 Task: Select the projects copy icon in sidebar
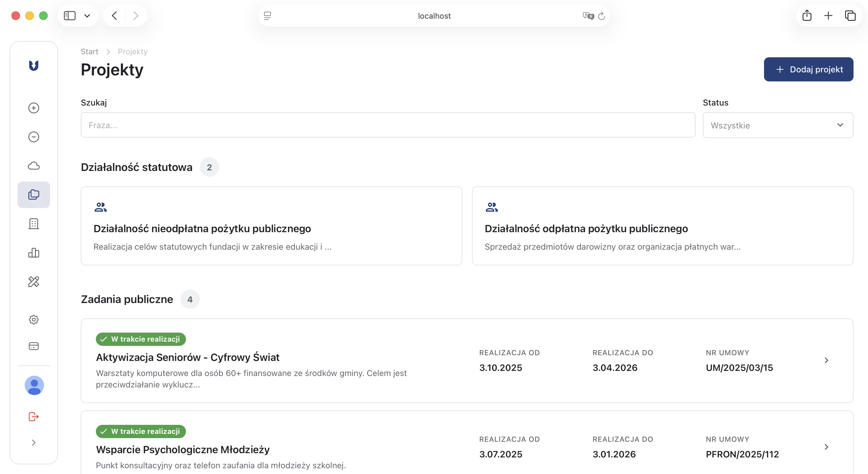[x=34, y=195]
